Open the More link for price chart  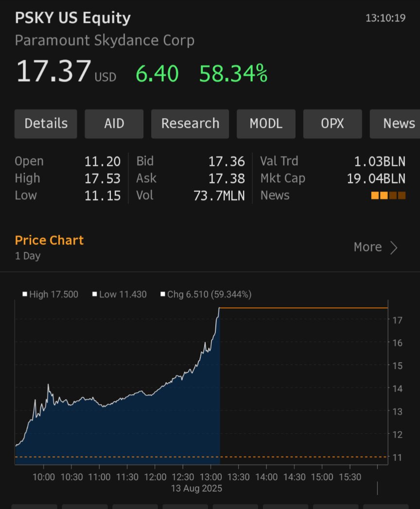(368, 247)
